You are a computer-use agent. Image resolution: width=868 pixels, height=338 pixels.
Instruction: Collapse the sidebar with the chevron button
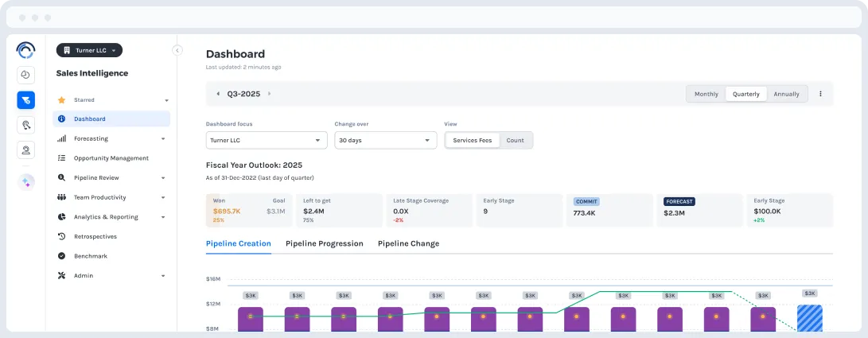pyautogui.click(x=177, y=50)
